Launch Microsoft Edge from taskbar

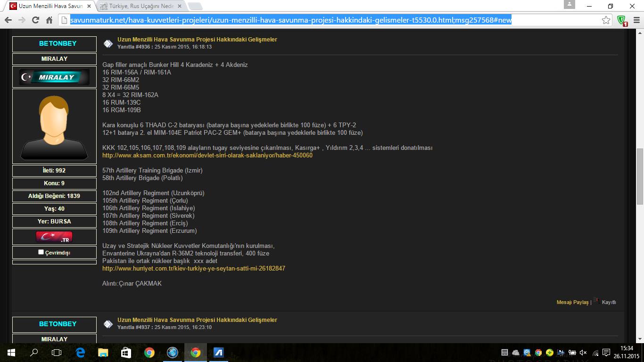tap(80, 353)
